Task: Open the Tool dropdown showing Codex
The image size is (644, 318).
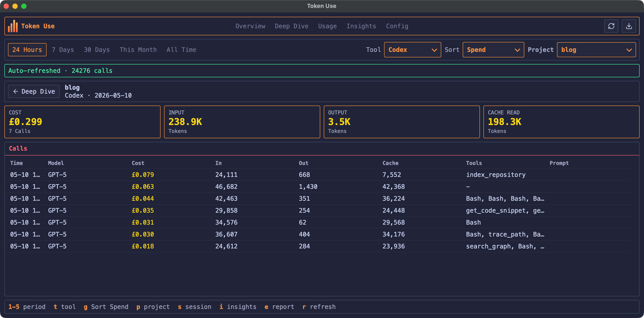Action: [412, 50]
